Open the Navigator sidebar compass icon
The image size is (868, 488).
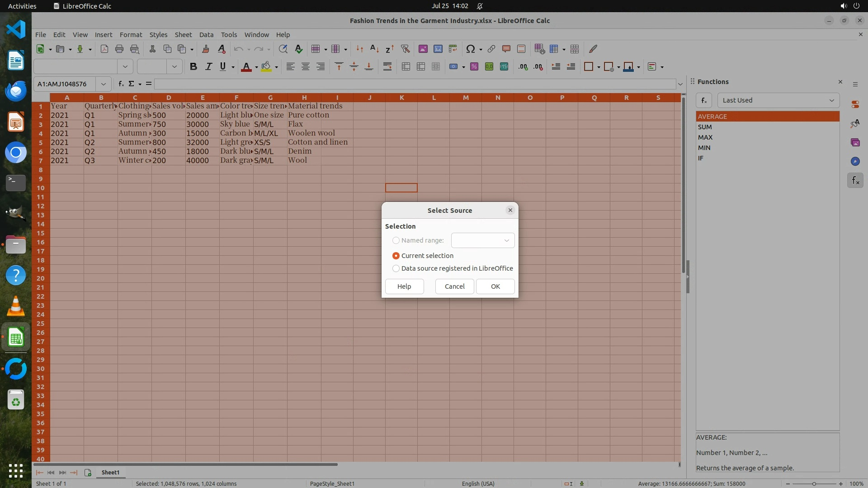[855, 161]
